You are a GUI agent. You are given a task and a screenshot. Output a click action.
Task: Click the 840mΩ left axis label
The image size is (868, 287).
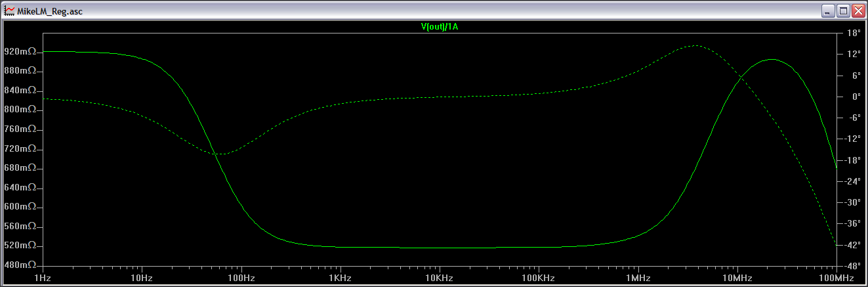pos(19,90)
